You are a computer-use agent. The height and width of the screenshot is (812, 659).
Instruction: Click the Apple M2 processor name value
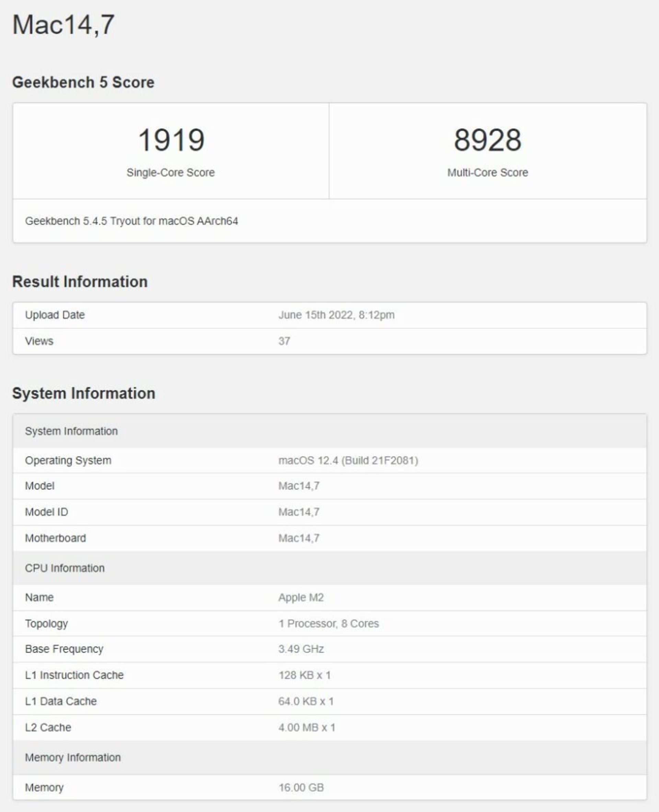(301, 598)
